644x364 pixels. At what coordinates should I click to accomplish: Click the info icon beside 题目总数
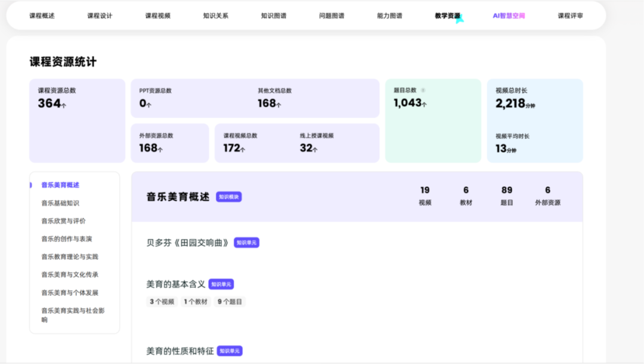click(423, 91)
